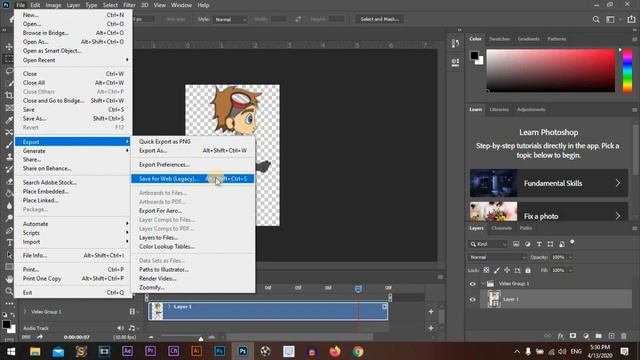Open the Kind filter dropdown
The height and width of the screenshot is (360, 640).
(x=487, y=244)
